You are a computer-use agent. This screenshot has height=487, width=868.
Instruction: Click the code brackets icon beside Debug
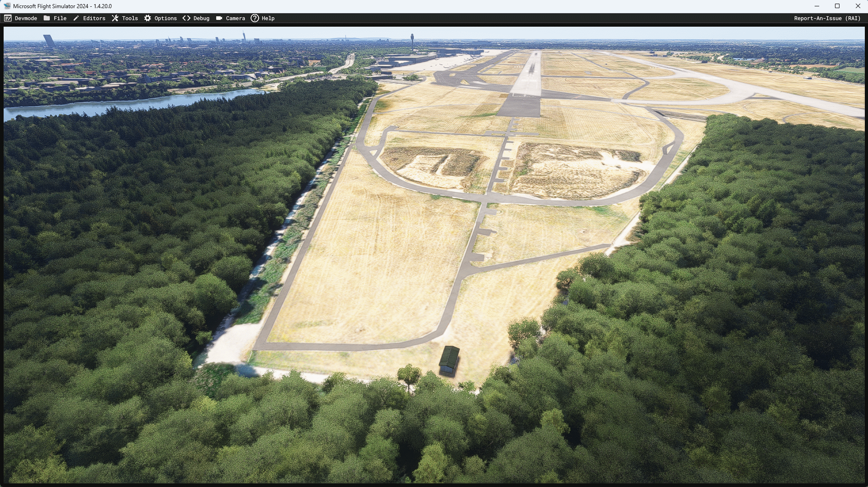coord(185,18)
